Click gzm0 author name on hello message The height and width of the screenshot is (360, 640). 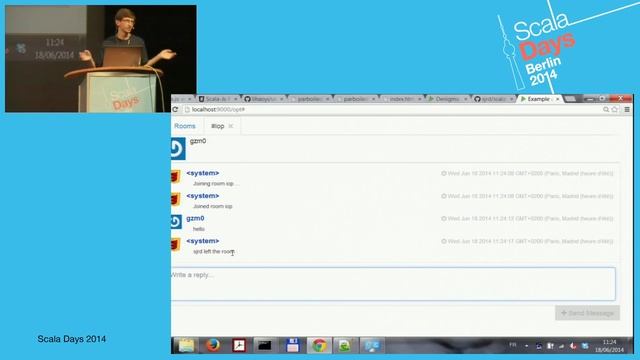(195, 218)
